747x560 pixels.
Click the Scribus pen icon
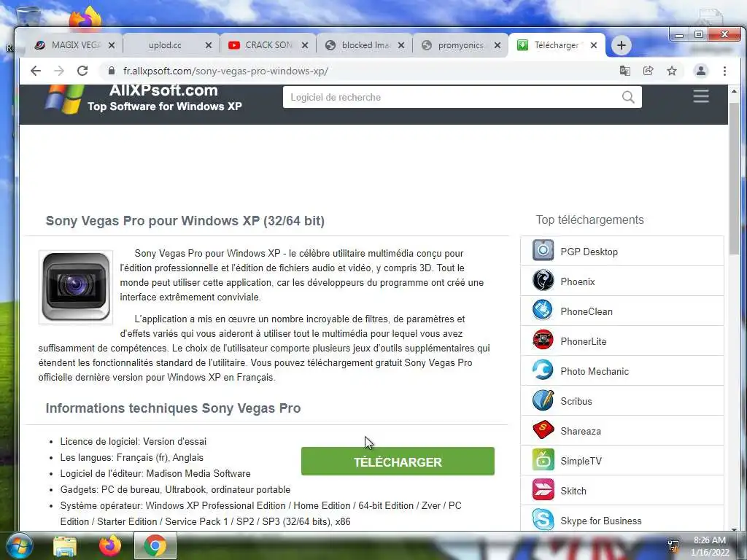point(543,400)
